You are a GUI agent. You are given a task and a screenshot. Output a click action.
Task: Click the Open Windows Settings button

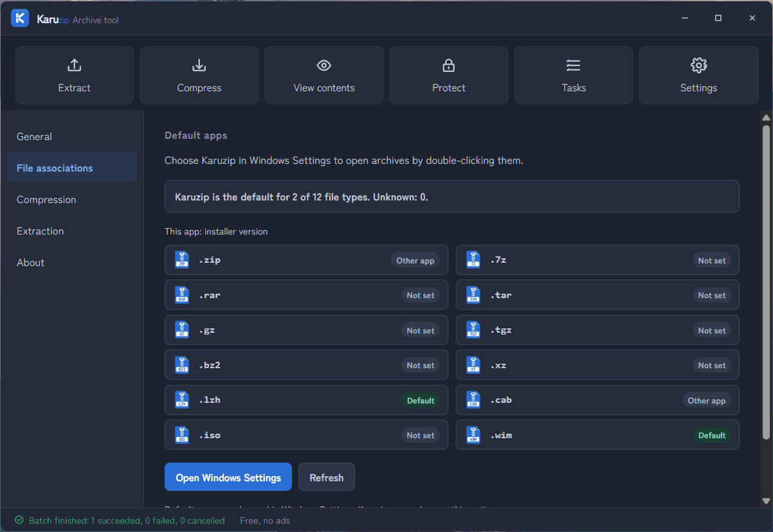pyautogui.click(x=228, y=477)
